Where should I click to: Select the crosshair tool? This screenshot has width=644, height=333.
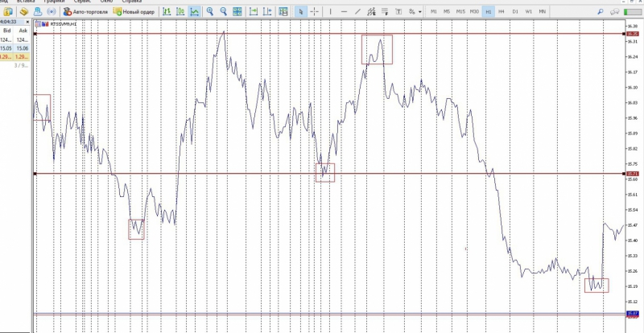pyautogui.click(x=314, y=11)
